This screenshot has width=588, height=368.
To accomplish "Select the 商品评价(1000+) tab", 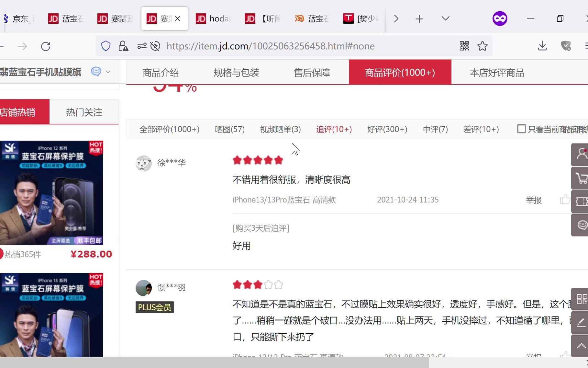I will pos(400,72).
